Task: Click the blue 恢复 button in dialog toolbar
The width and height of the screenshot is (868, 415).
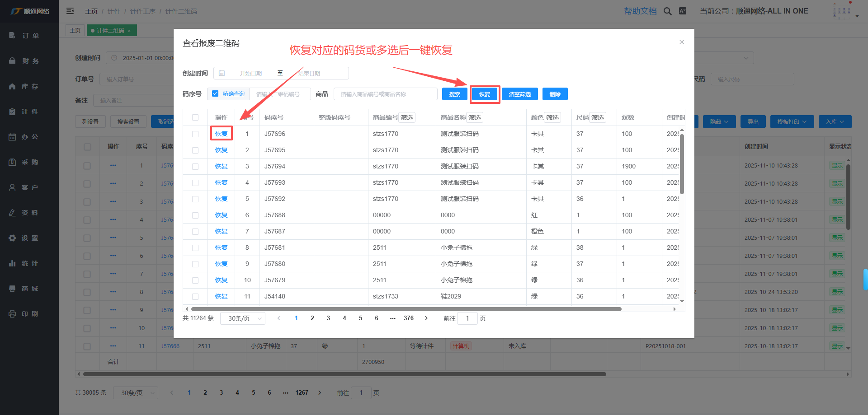Action: coord(484,94)
